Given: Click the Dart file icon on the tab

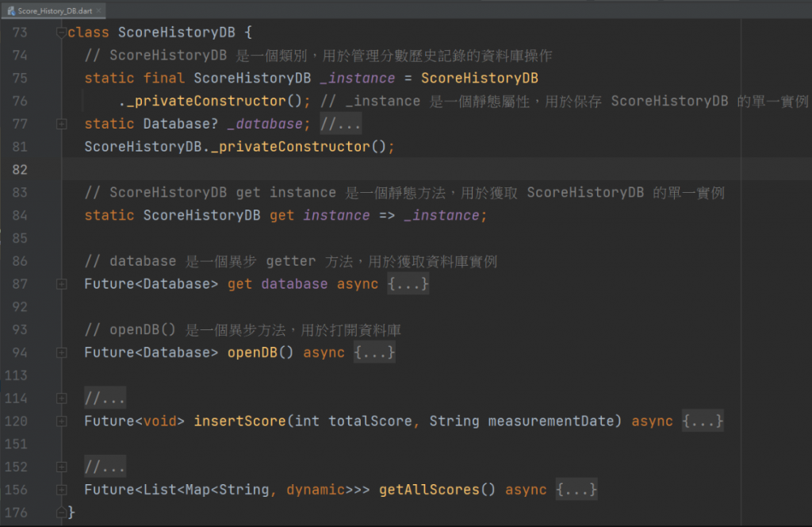Looking at the screenshot, I should coord(11,10).
